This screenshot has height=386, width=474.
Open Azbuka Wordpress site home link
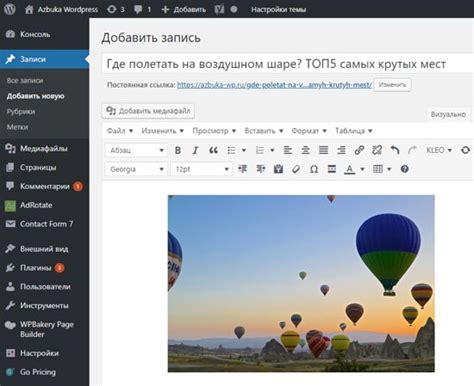pos(61,9)
